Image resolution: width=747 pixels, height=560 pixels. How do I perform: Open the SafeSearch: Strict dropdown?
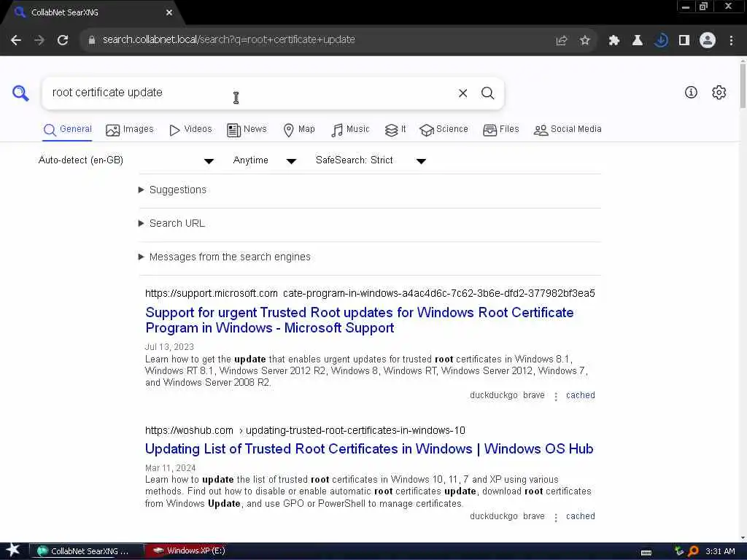[x=371, y=160]
